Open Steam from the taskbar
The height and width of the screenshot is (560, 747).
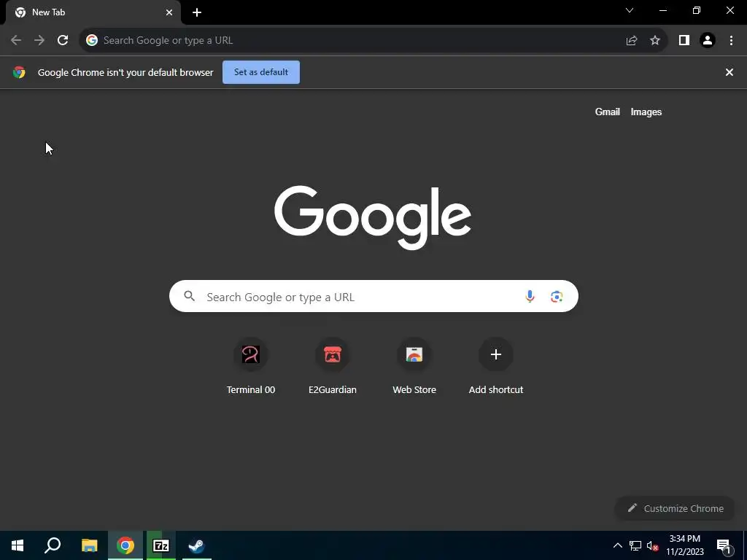point(196,545)
